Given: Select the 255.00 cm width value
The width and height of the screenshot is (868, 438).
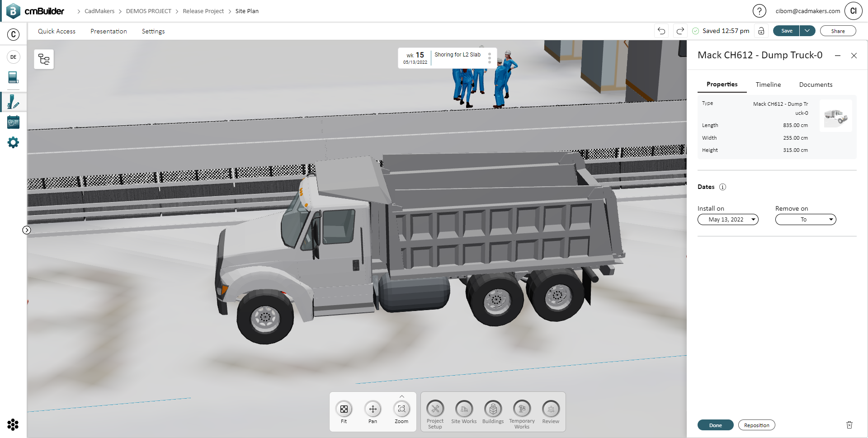Looking at the screenshot, I should tap(795, 138).
